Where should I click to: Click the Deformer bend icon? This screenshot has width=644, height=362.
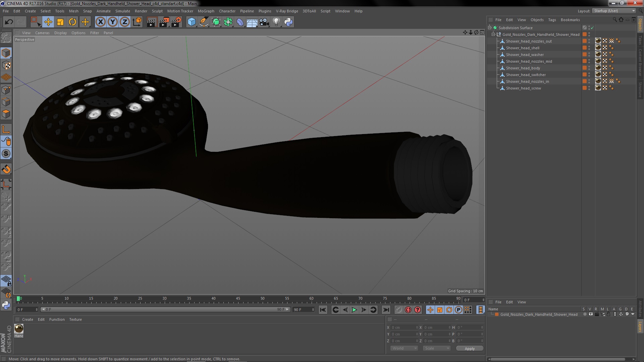[240, 22]
